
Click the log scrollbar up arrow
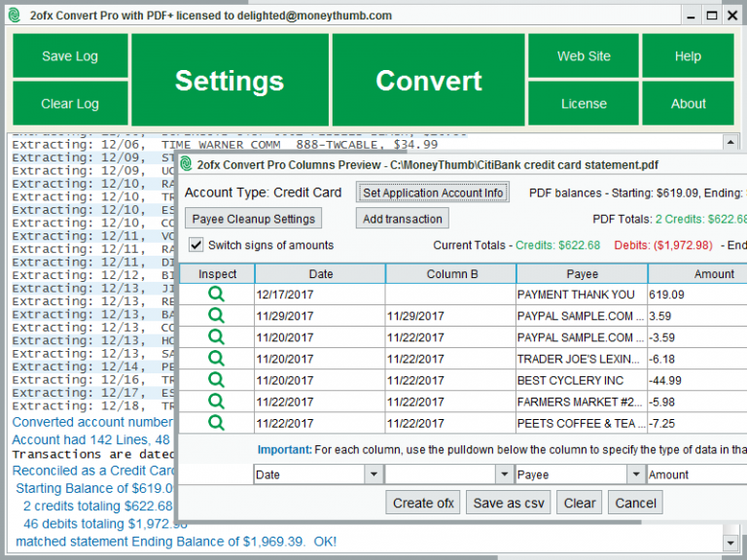point(730,142)
